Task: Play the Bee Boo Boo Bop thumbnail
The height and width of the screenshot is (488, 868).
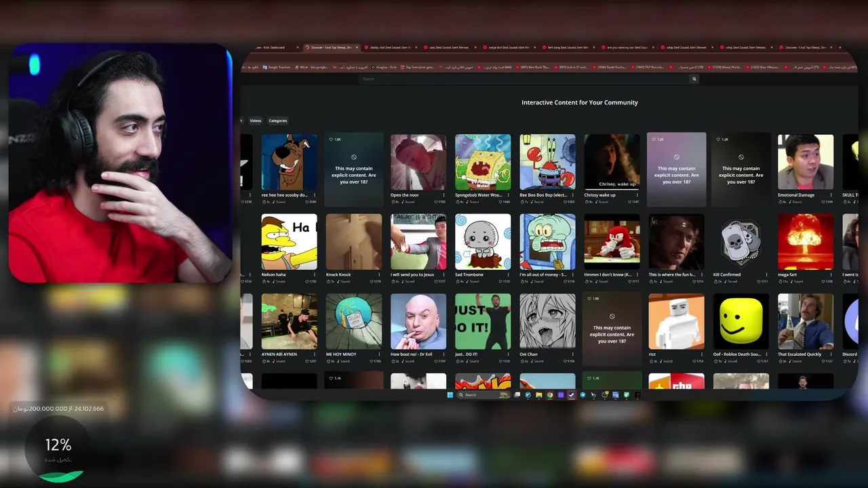Action: 547,162
